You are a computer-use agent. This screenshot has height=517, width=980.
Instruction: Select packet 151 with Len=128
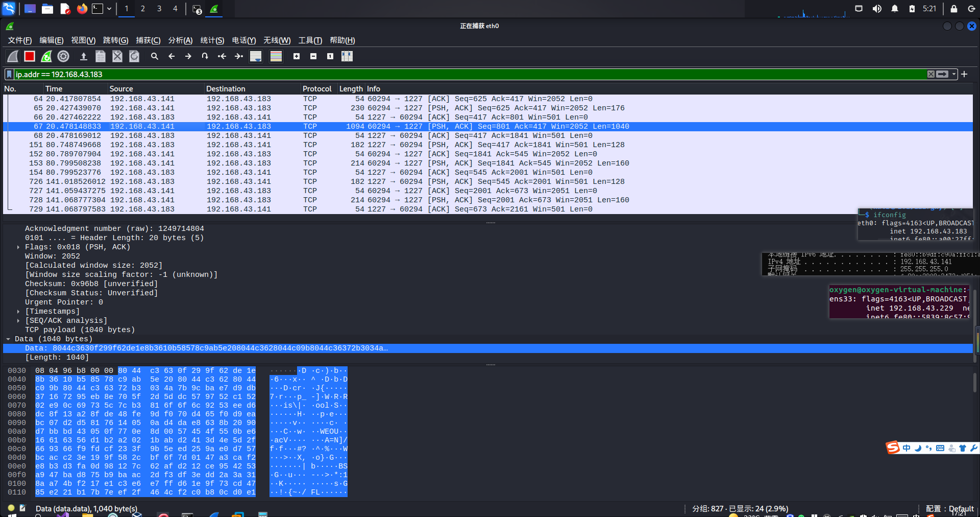pos(488,145)
